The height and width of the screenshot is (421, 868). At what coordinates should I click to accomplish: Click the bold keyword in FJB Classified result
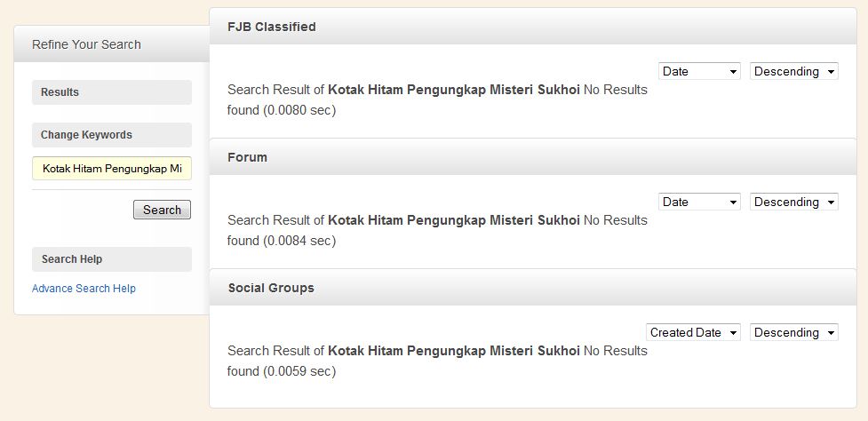(454, 90)
